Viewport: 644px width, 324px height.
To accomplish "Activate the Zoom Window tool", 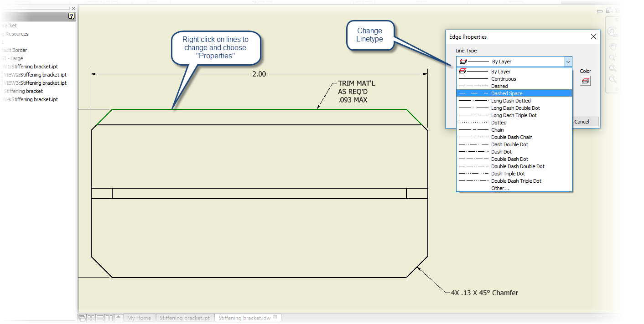I will 613,68.
